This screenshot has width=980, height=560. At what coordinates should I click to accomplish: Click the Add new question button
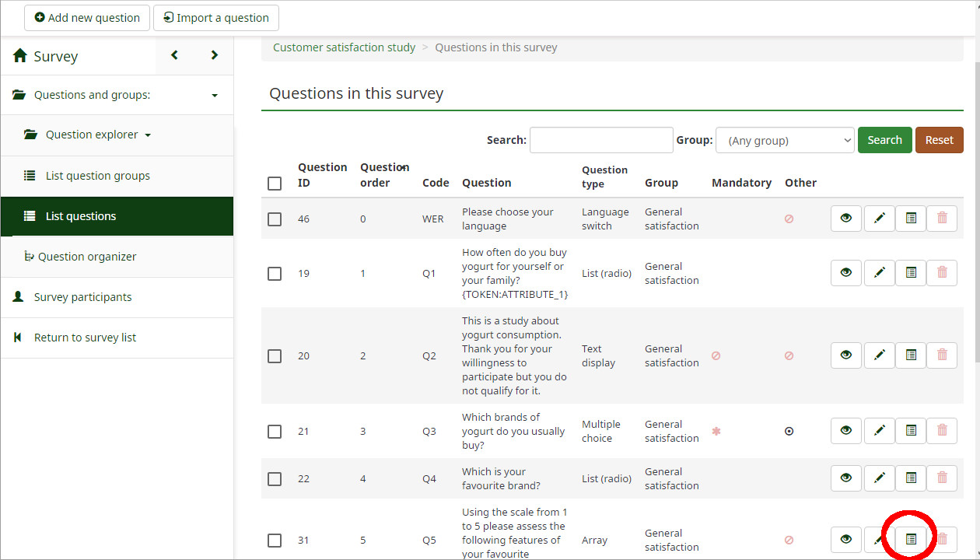pos(86,17)
